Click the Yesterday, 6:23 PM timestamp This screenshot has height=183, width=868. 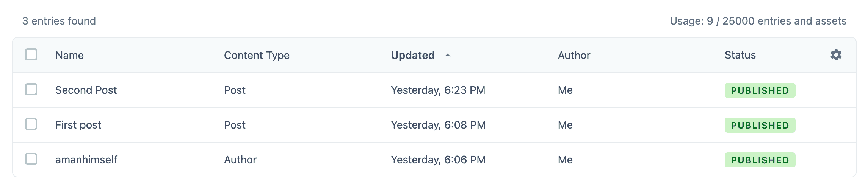click(438, 90)
